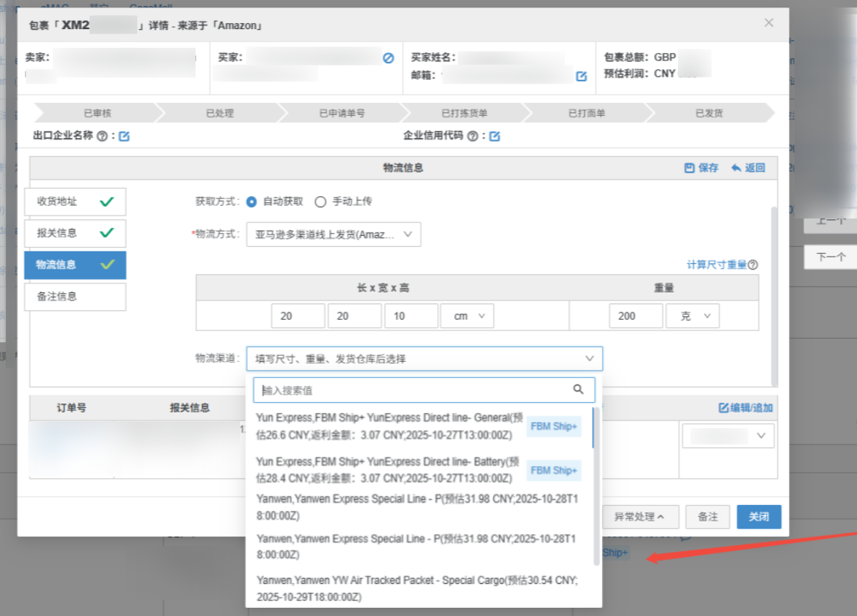
Task: Click the 返回 return arrow icon
Action: (736, 168)
